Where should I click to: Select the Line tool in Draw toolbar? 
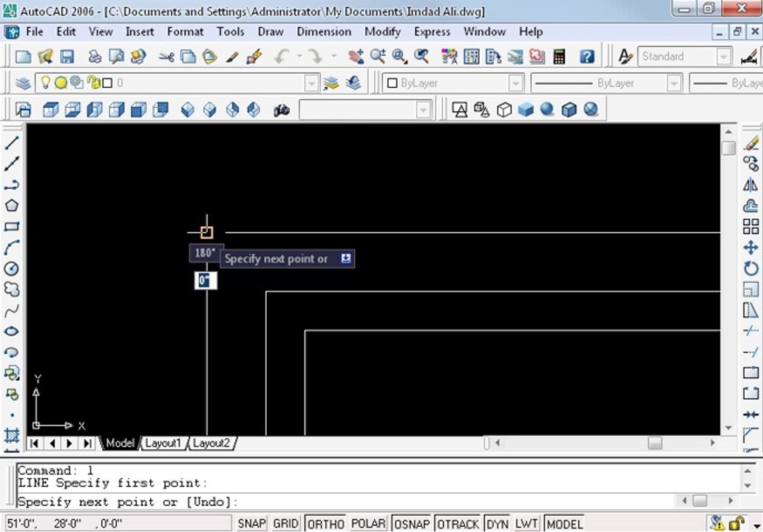[12, 143]
